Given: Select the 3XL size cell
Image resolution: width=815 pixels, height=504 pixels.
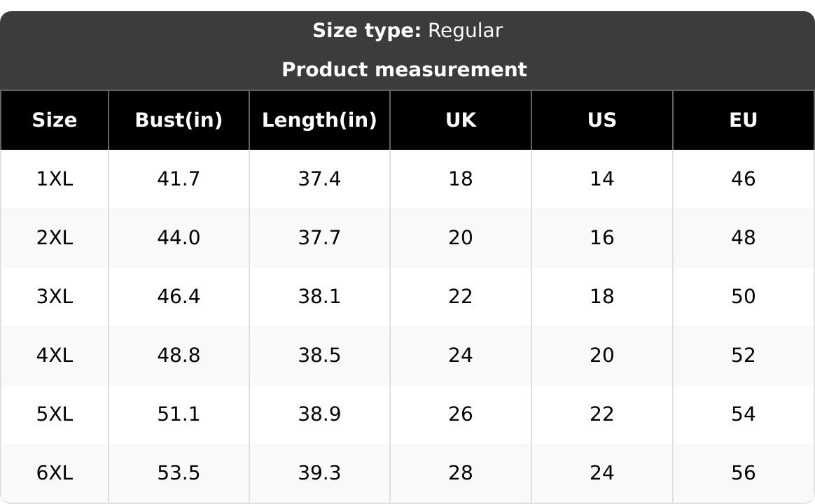Looking at the screenshot, I should click(55, 297).
